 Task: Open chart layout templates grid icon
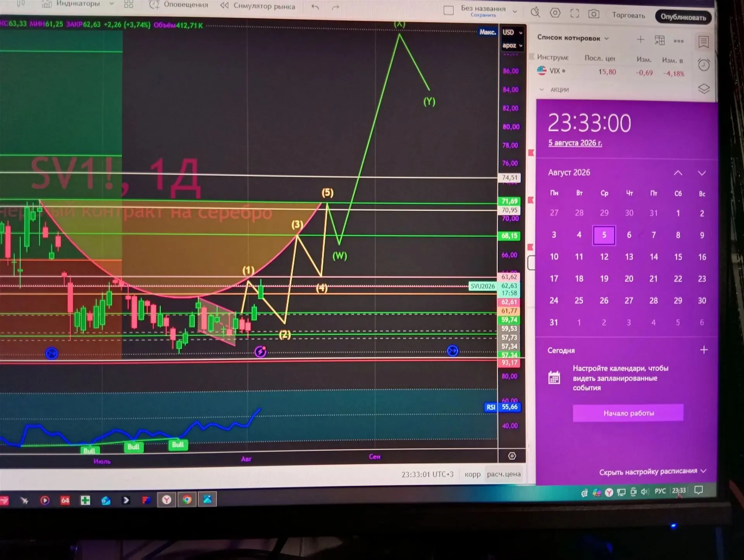tap(129, 4)
